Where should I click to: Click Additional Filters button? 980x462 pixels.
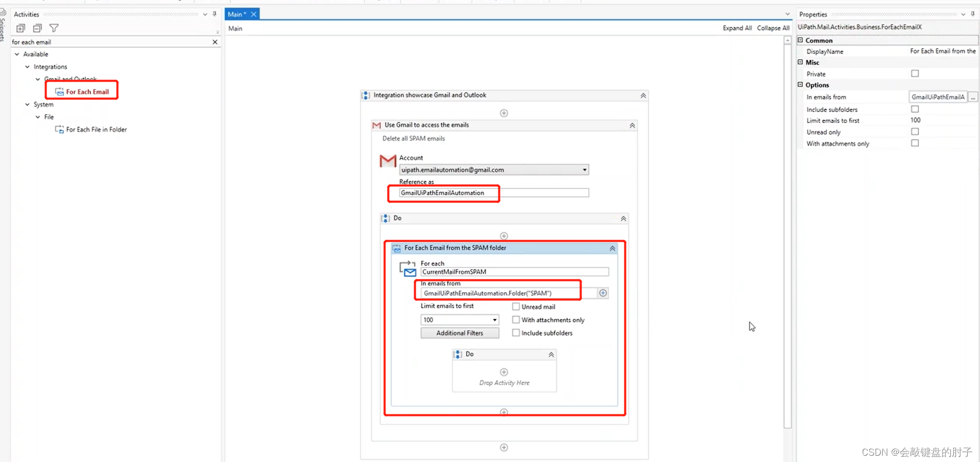tap(460, 333)
